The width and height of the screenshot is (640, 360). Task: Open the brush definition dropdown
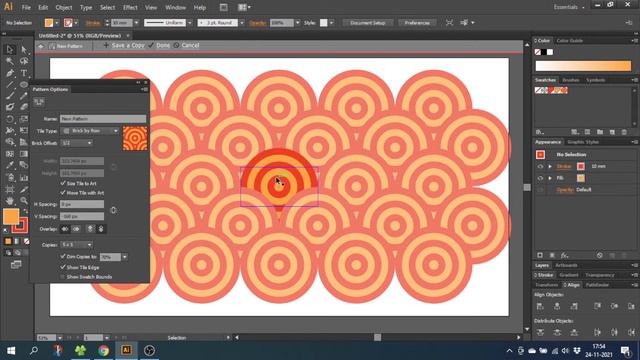(242, 23)
